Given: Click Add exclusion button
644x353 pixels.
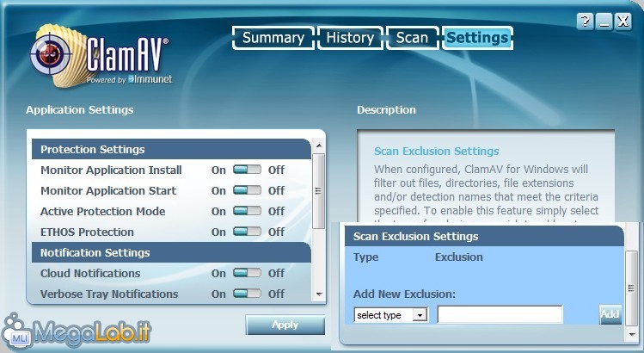Looking at the screenshot, I should (610, 315).
